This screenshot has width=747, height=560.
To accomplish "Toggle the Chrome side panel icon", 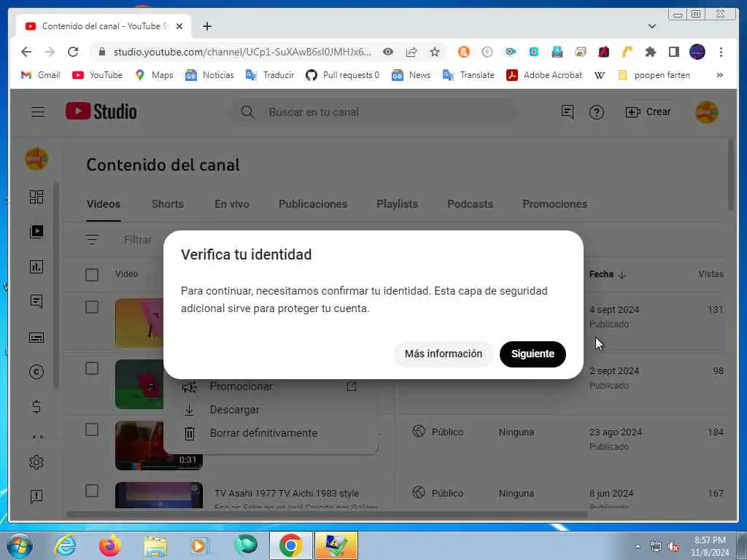I will [673, 52].
